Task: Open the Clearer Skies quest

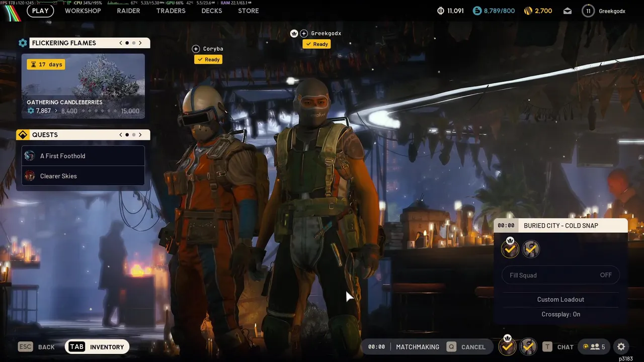Action: coord(83,176)
